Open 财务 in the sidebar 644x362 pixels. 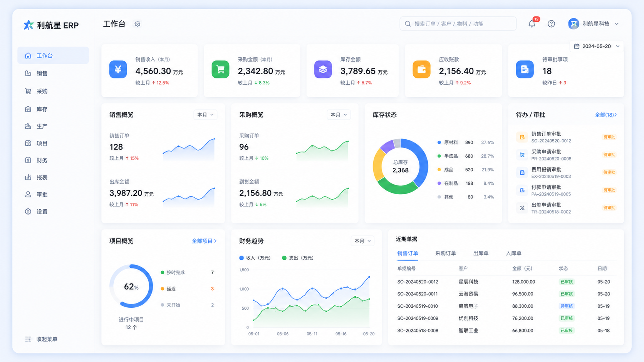[x=53, y=160]
